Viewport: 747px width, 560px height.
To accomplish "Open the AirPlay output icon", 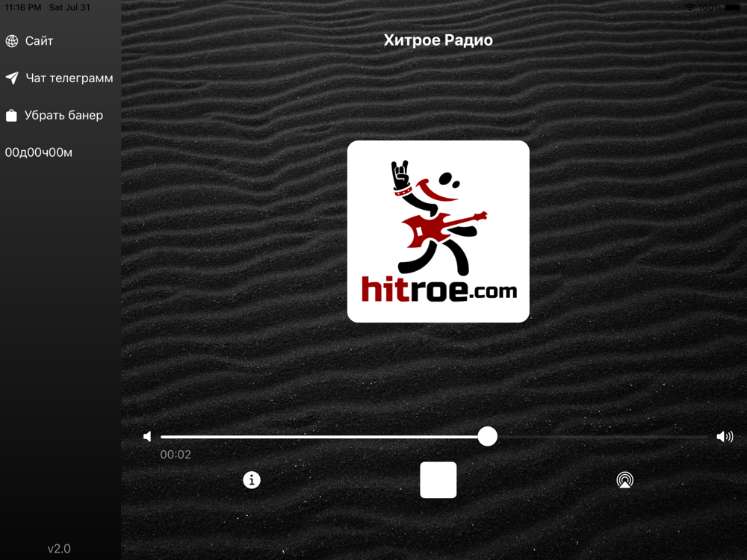I will click(x=624, y=480).
